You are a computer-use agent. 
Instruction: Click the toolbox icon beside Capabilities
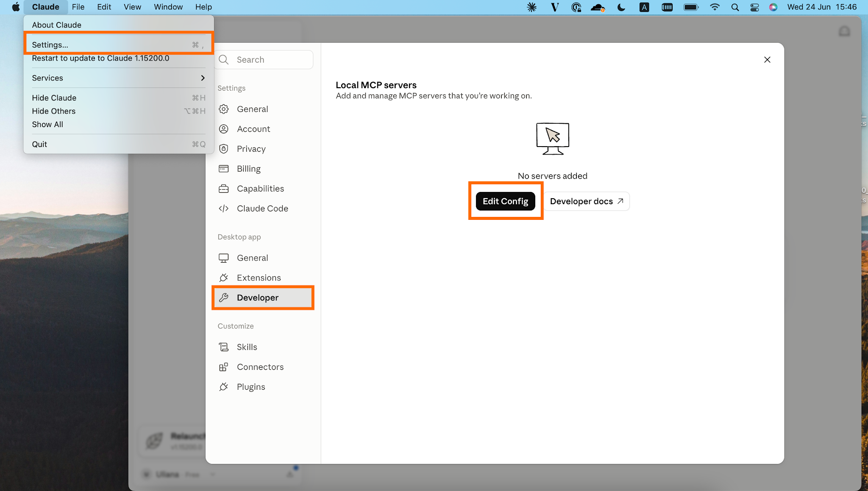tap(223, 189)
